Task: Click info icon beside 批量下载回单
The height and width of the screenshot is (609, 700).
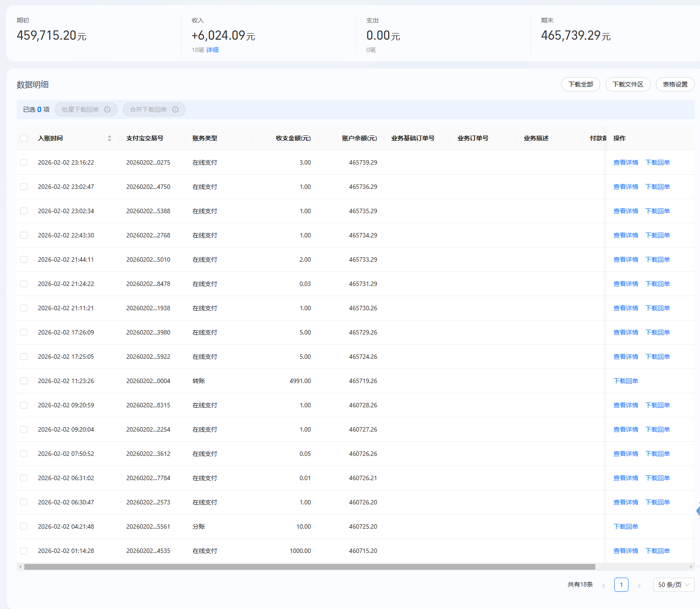Action: pyautogui.click(x=107, y=109)
